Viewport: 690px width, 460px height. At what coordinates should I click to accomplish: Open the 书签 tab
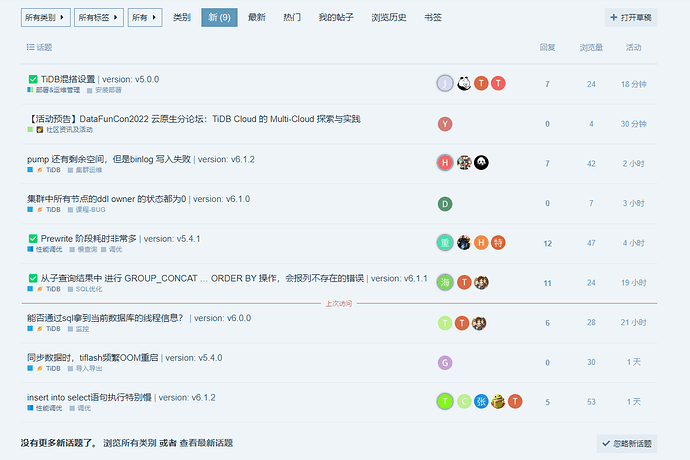tap(433, 18)
